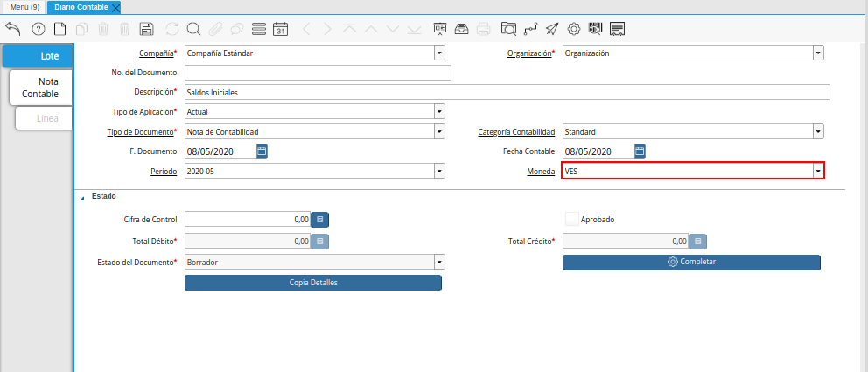The image size is (868, 372).
Task: Open the Organización dropdown
Action: 818,53
